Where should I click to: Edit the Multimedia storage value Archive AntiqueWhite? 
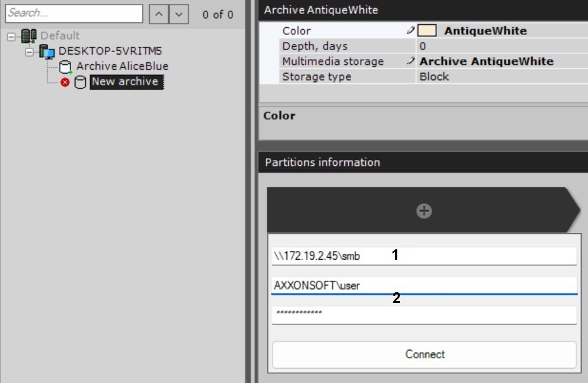pos(486,61)
